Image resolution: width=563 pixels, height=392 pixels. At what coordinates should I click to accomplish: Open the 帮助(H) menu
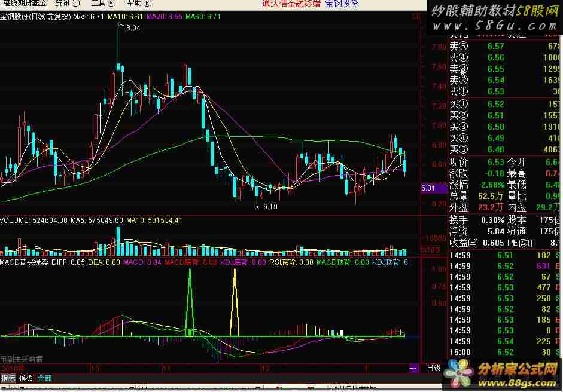[139, 3]
